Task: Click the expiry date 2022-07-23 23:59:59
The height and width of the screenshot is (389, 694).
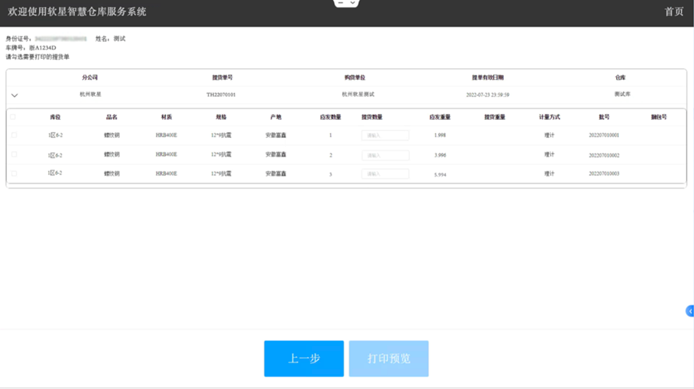Action: [x=487, y=95]
